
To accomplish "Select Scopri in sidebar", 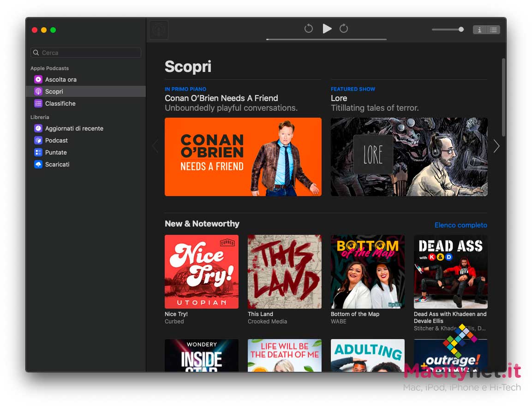I will point(86,91).
